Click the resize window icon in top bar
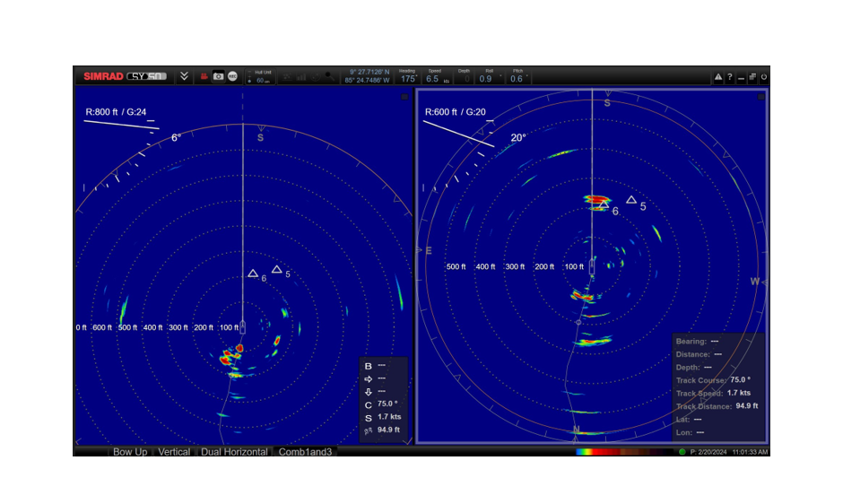This screenshot has height=504, width=843. [x=752, y=78]
